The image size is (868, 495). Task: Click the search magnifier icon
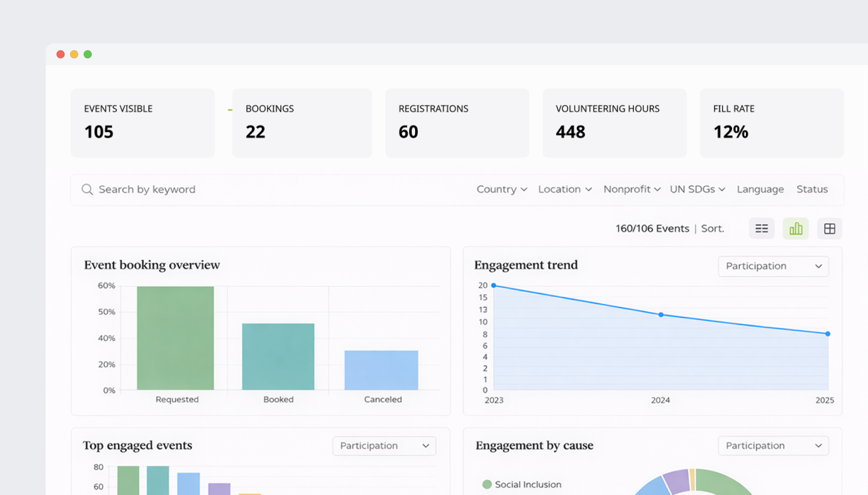tap(87, 190)
